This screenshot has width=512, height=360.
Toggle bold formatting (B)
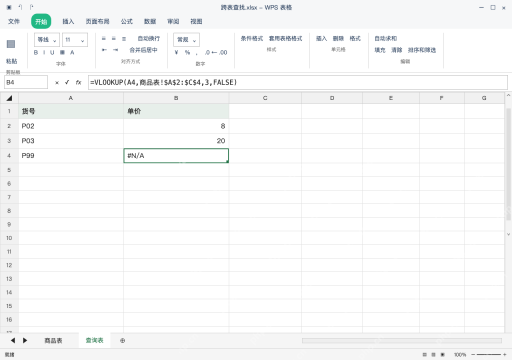click(36, 52)
